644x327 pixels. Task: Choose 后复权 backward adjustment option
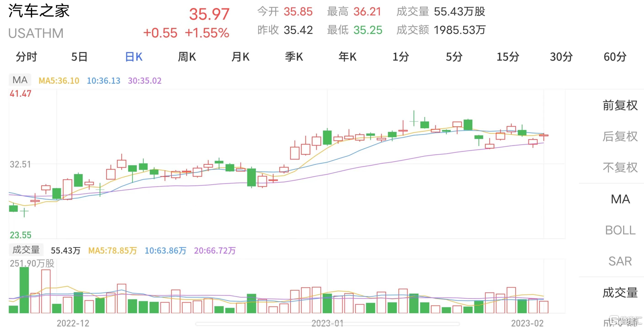620,136
